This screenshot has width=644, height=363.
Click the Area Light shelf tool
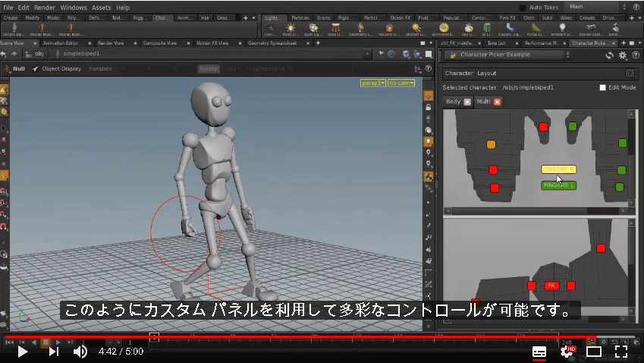335,30
